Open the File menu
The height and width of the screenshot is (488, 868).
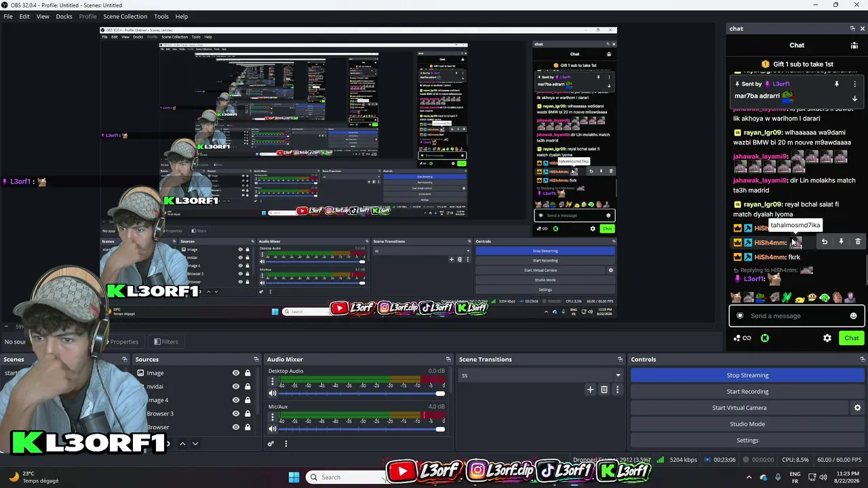click(x=8, y=16)
